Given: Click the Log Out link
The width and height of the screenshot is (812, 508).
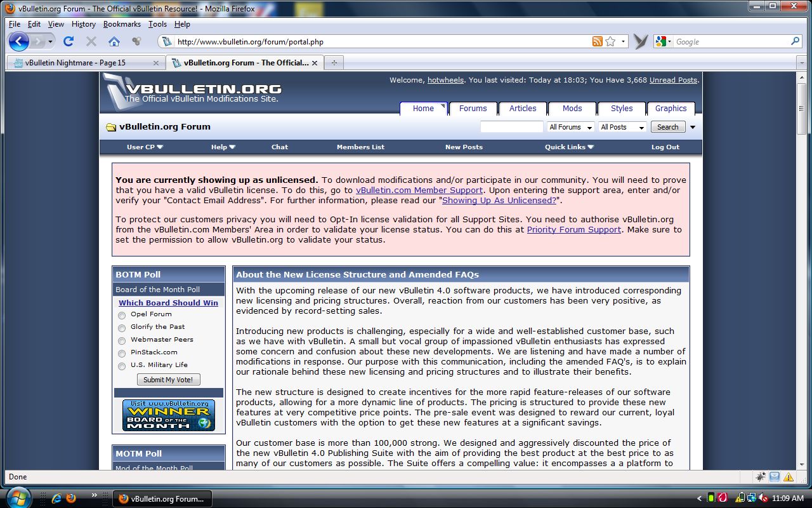Looking at the screenshot, I should pyautogui.click(x=665, y=147).
